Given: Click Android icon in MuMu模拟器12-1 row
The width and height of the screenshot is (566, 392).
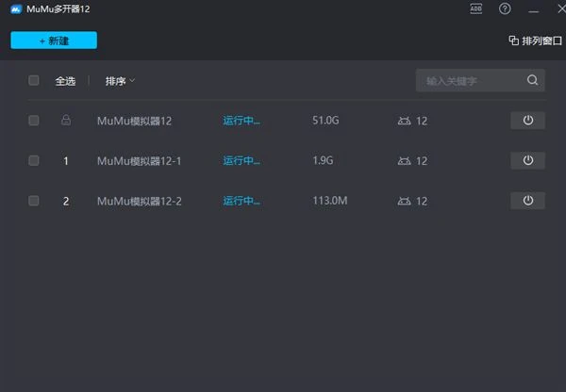Looking at the screenshot, I should (405, 161).
